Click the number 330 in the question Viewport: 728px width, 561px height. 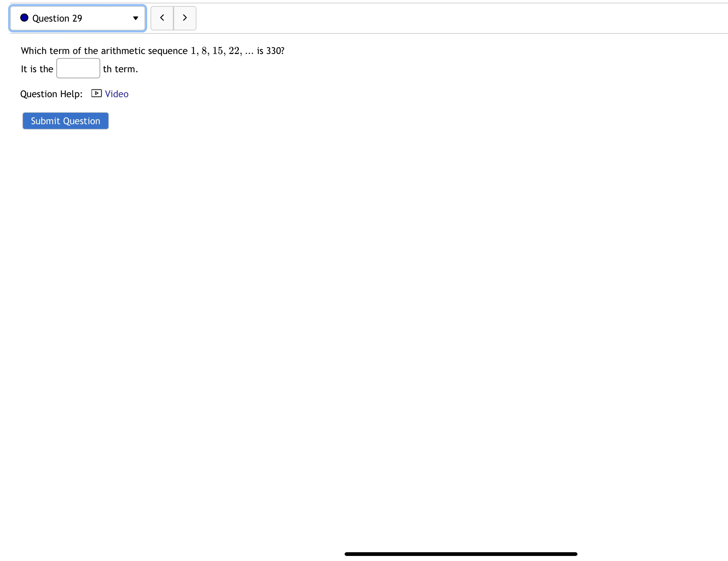pyautogui.click(x=273, y=51)
